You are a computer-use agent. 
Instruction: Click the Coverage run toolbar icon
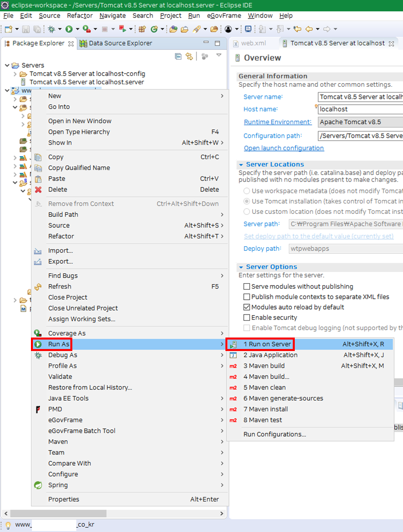click(x=87, y=29)
